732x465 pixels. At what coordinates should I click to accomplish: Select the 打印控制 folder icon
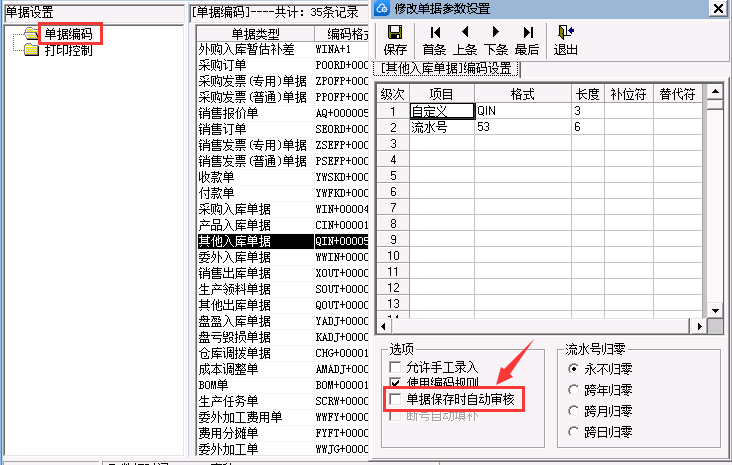31,49
